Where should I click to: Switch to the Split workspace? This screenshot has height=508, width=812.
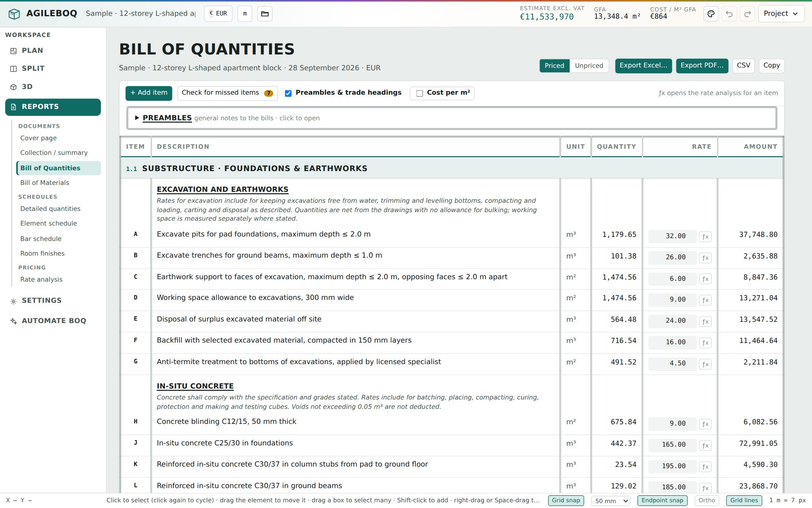coord(53,68)
